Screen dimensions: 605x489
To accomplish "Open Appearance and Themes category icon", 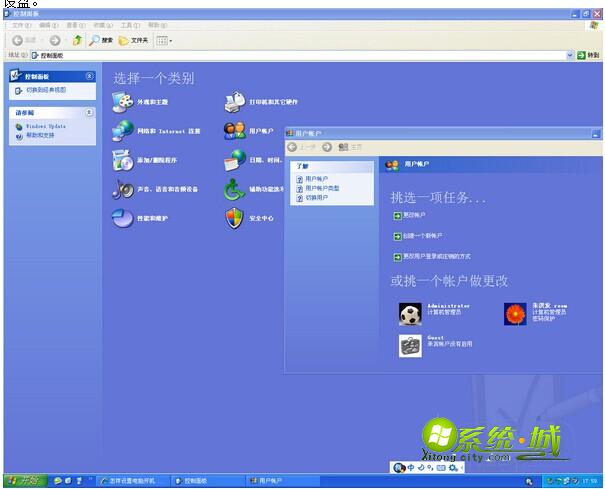I will point(122,101).
